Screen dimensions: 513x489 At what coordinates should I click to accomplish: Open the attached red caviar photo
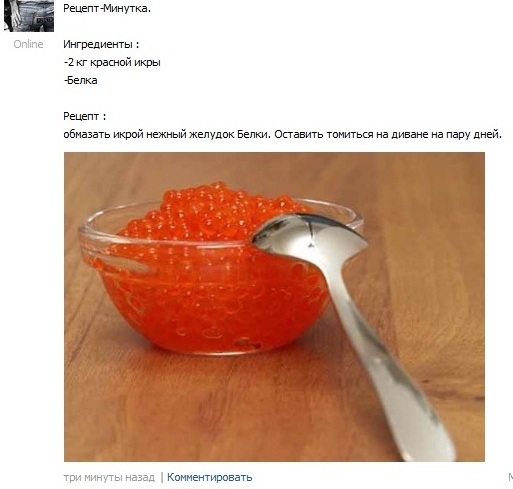274,307
